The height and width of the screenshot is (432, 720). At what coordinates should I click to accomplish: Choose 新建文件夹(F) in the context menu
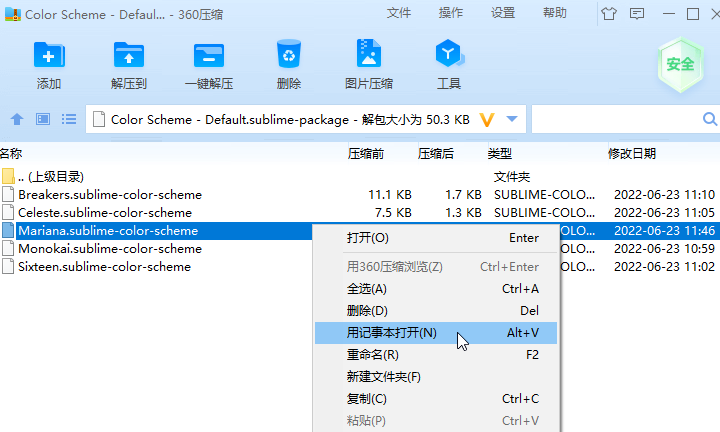pyautogui.click(x=436, y=377)
